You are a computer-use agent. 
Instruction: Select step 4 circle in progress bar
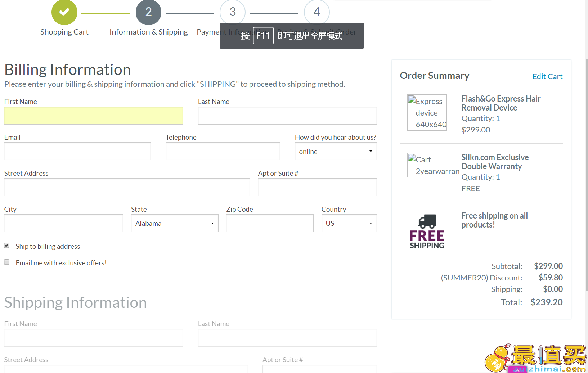317,12
